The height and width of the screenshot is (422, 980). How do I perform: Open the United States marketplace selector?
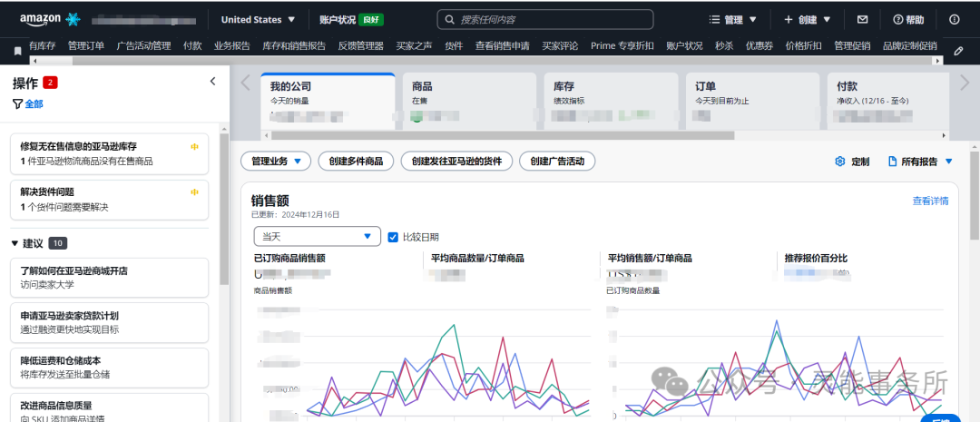pos(258,19)
